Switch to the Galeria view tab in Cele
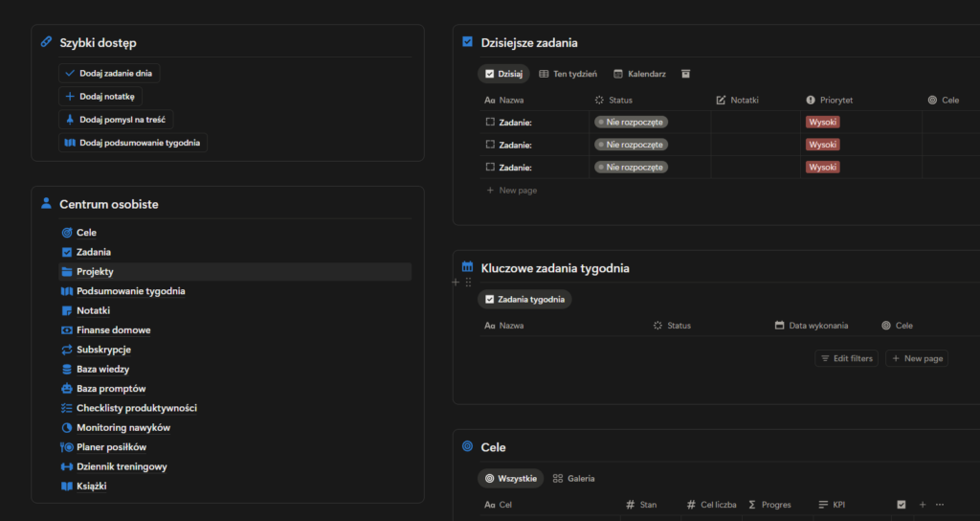Image resolution: width=980 pixels, height=521 pixels. (x=574, y=479)
